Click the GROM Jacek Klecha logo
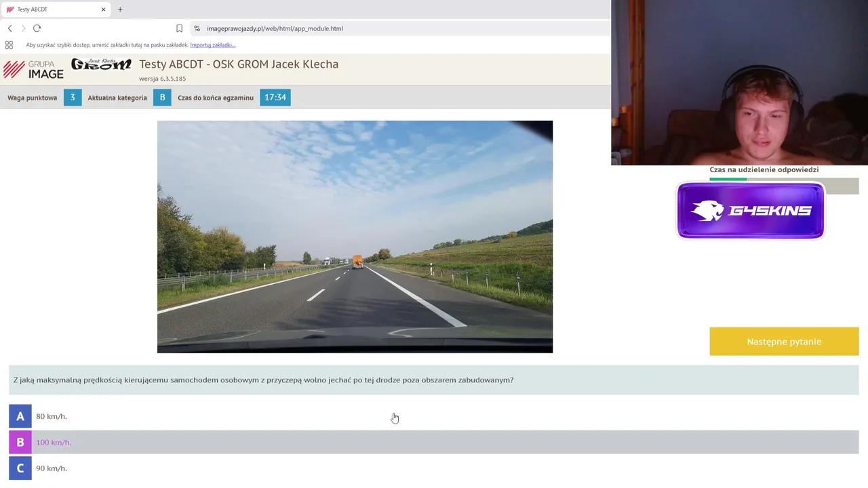This screenshot has height=488, width=868. [x=101, y=64]
